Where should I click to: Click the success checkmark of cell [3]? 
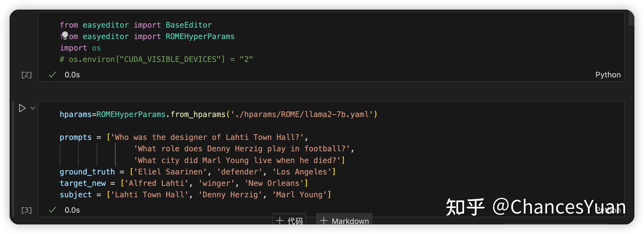click(x=52, y=210)
